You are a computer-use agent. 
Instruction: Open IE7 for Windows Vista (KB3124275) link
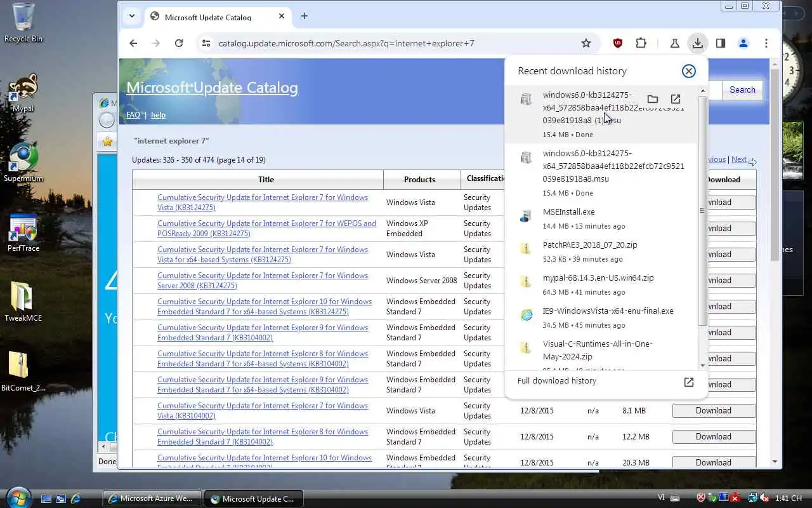point(263,203)
